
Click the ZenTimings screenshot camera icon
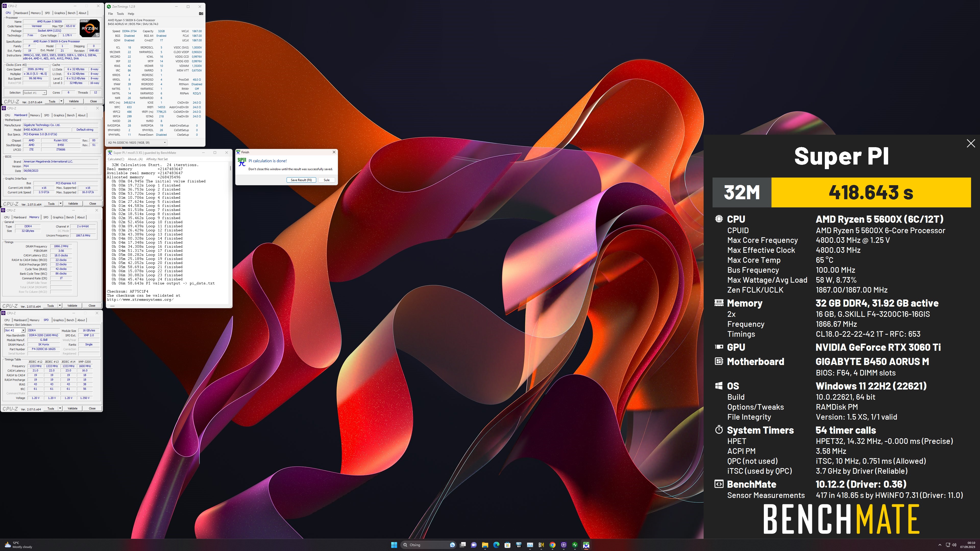201,14
